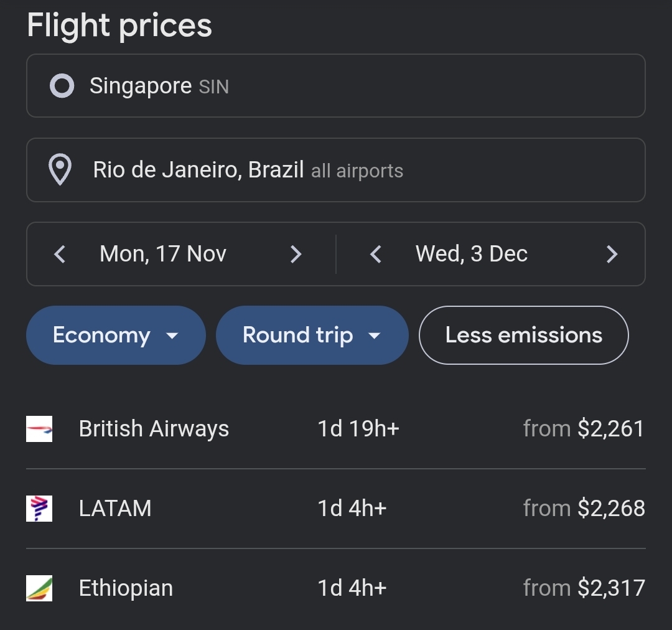Click the LATAM airline logo
Viewport: 672px width, 630px height.
tap(39, 509)
